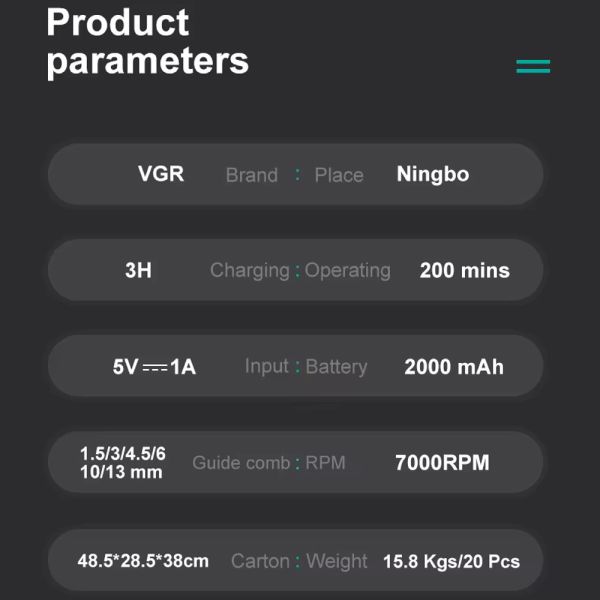Click the Product parameters heading
The image size is (600, 600).
[148, 42]
